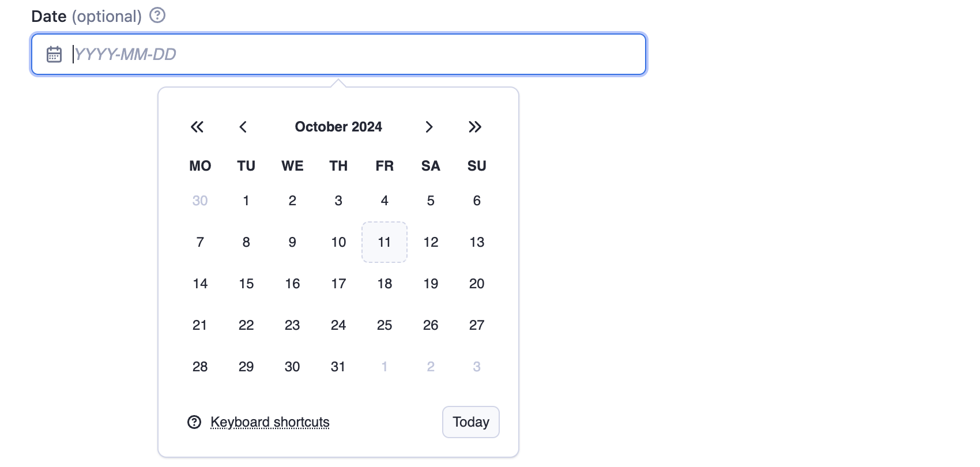This screenshot has height=467, width=980.
Task: Choose October 25 as the date
Action: point(385,325)
